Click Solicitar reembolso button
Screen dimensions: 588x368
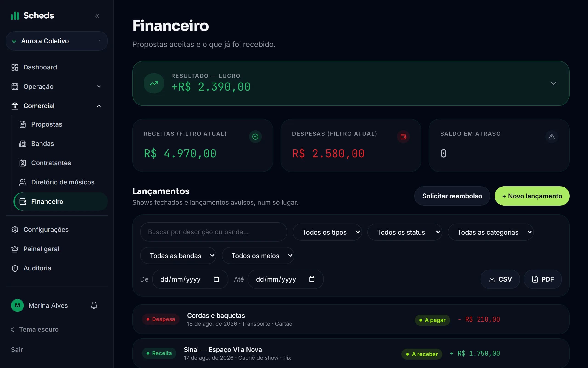(x=452, y=196)
